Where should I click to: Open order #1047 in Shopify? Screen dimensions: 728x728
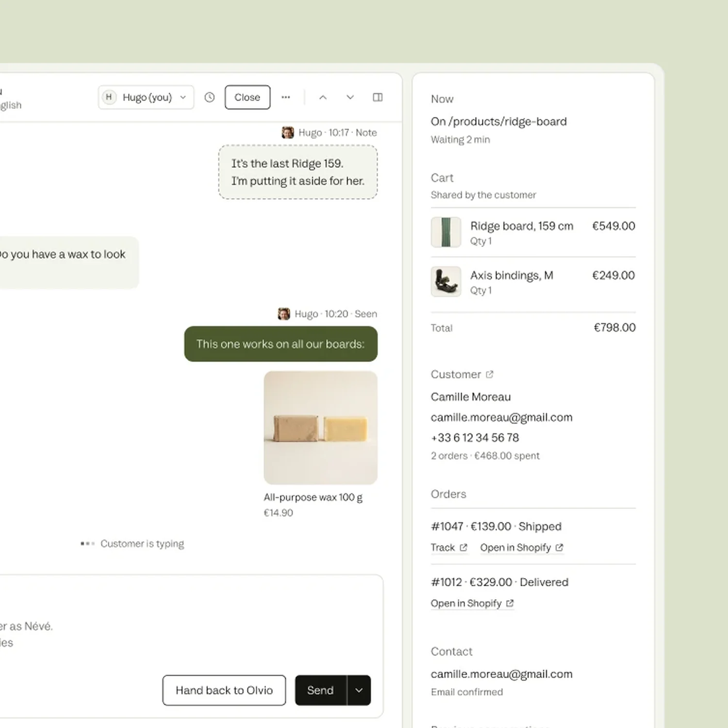tap(522, 547)
